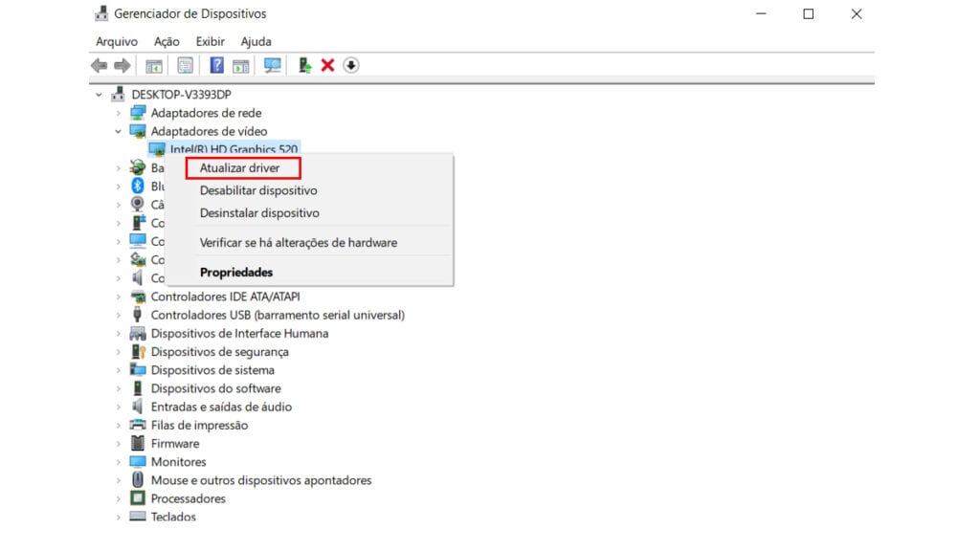Select the DESKTOP-V3393DP computer label
This screenshot has height=551, width=980.
[x=181, y=95]
